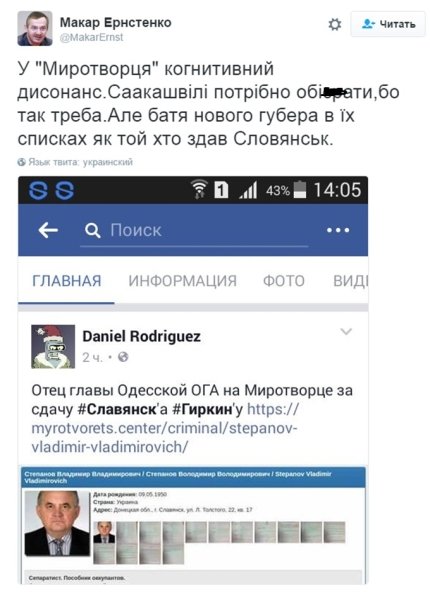Focus the Поиск search field
The height and width of the screenshot is (592, 430).
tap(194, 231)
